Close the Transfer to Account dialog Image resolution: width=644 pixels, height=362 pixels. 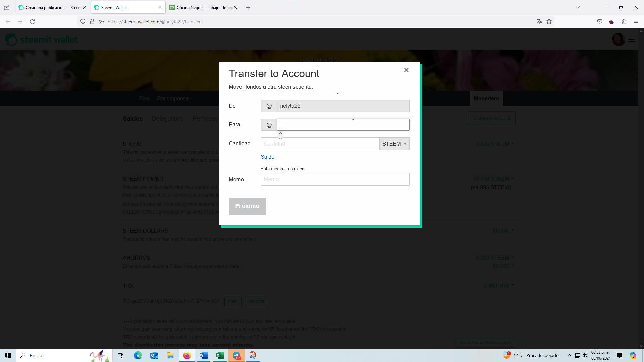click(x=406, y=70)
